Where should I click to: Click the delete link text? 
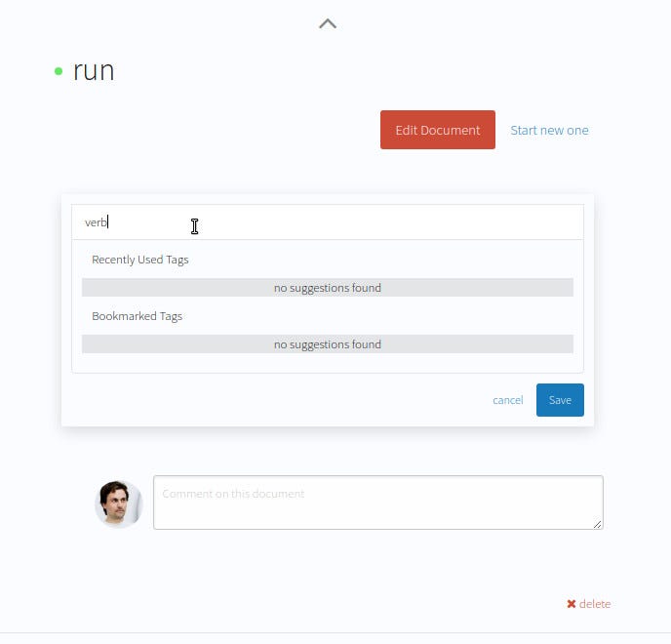(x=594, y=604)
